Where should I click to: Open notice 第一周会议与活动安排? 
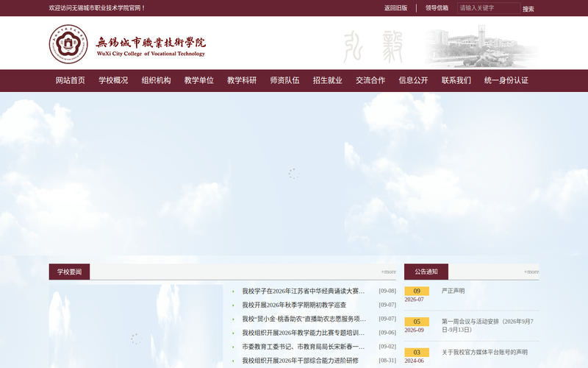487,325
